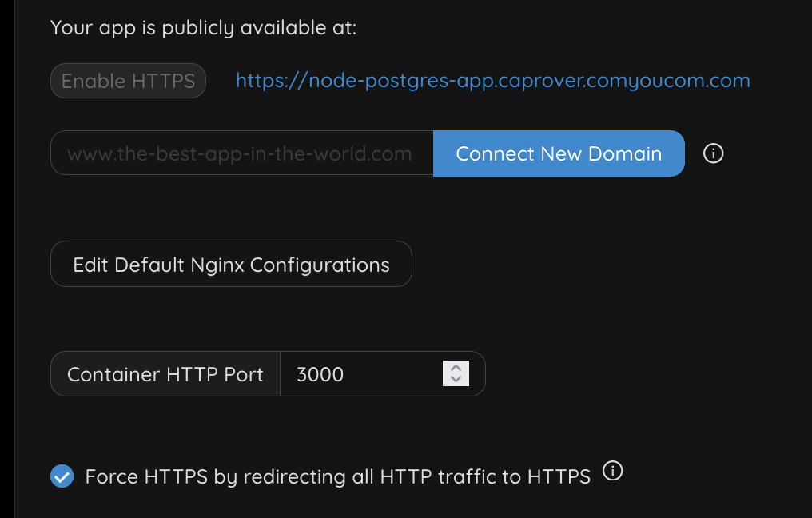
Task: Click Connect New Domain
Action: (559, 153)
